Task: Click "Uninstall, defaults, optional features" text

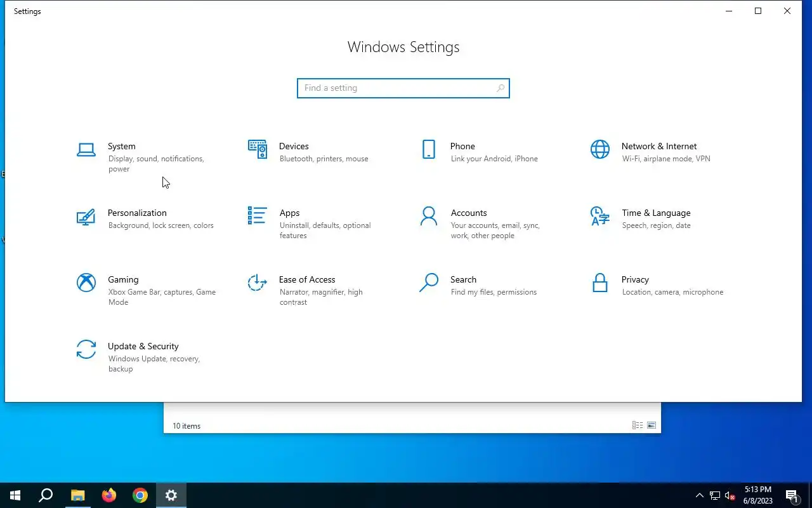Action: click(325, 231)
